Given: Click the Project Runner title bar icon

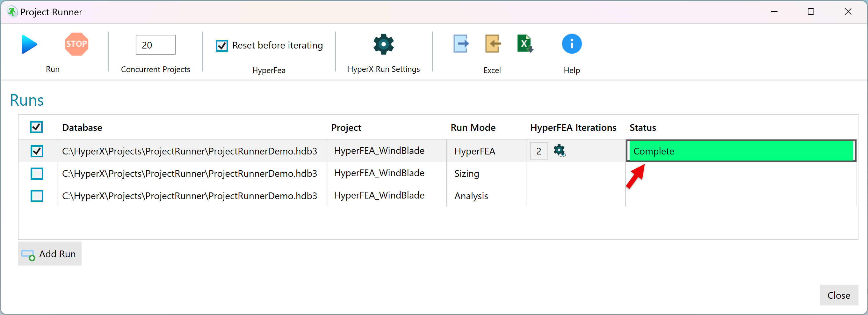Looking at the screenshot, I should pyautogui.click(x=12, y=12).
